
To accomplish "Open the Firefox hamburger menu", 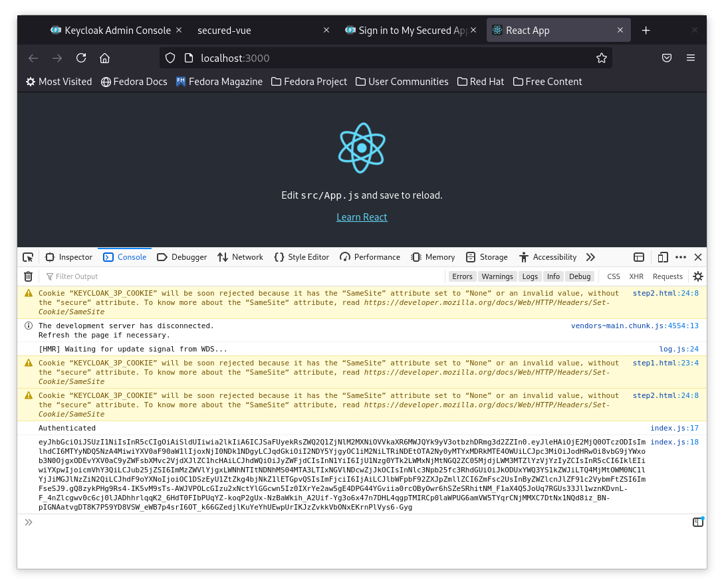I will click(x=691, y=58).
